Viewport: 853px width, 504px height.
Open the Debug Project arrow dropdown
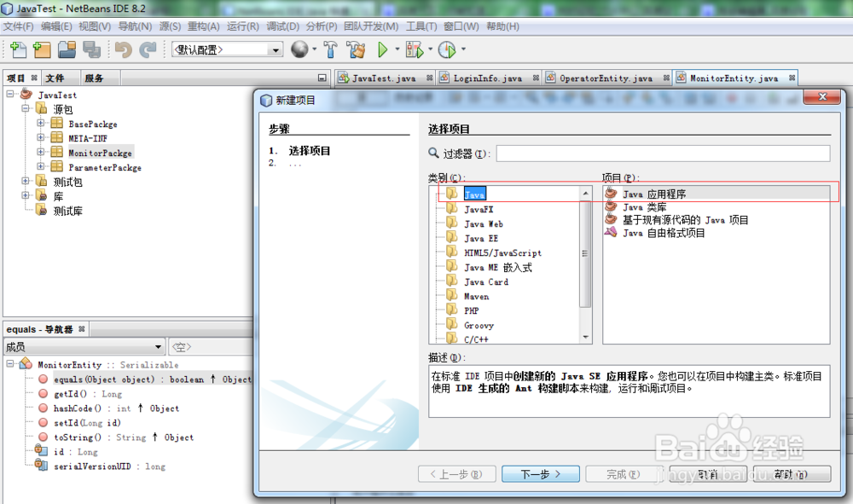[x=430, y=49]
